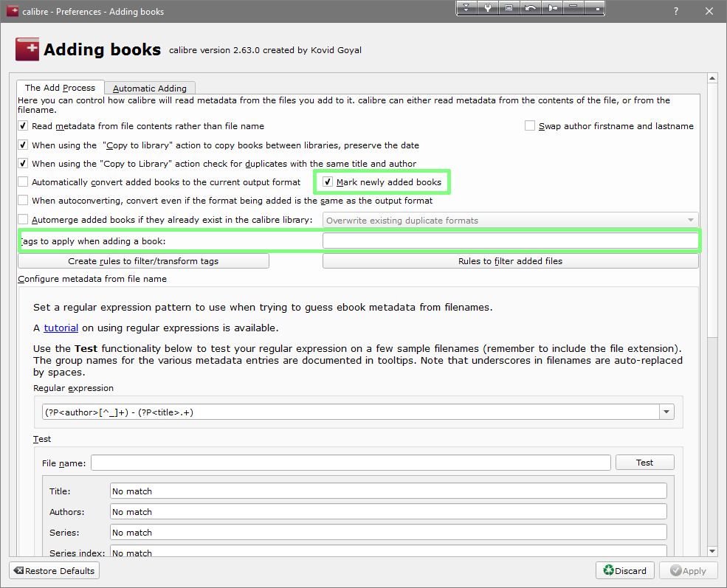Expand the Regular expression combo box arrow
Viewport: 727px width, 588px height.
pos(666,412)
